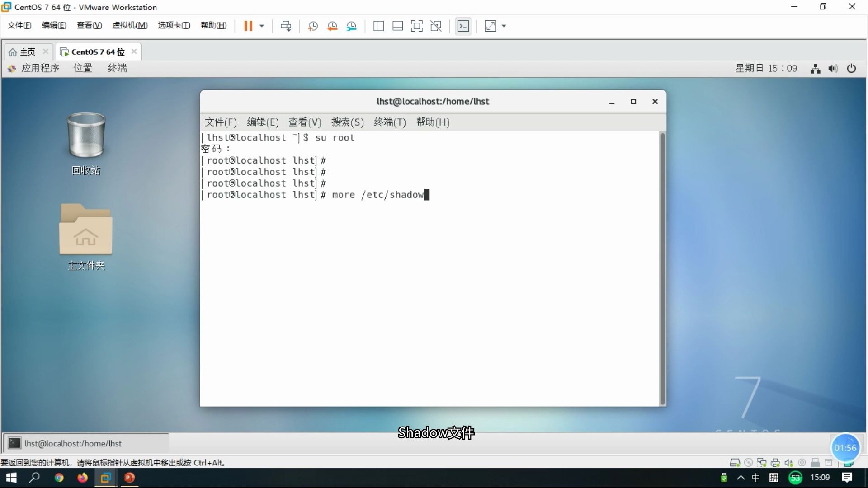The height and width of the screenshot is (488, 868).
Task: Open terminal 帮助(H) menu
Action: click(433, 122)
